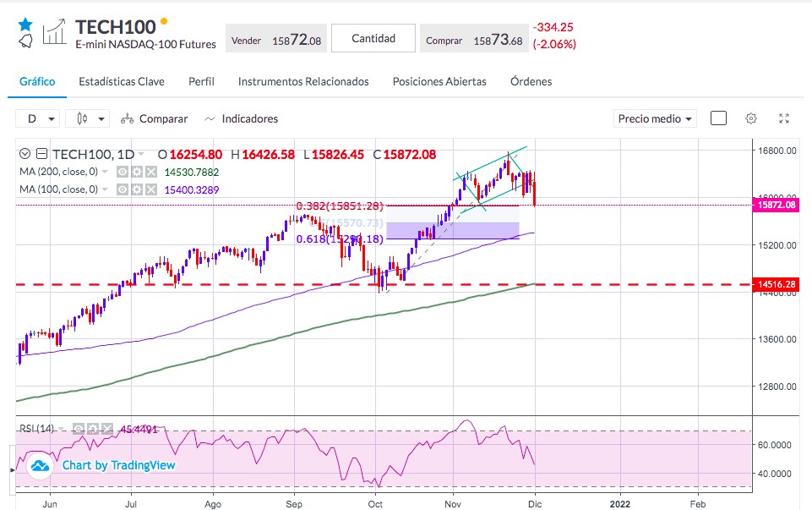Remove the RSI (14) indicator
Screen dimensions: 812x510
[x=106, y=429]
